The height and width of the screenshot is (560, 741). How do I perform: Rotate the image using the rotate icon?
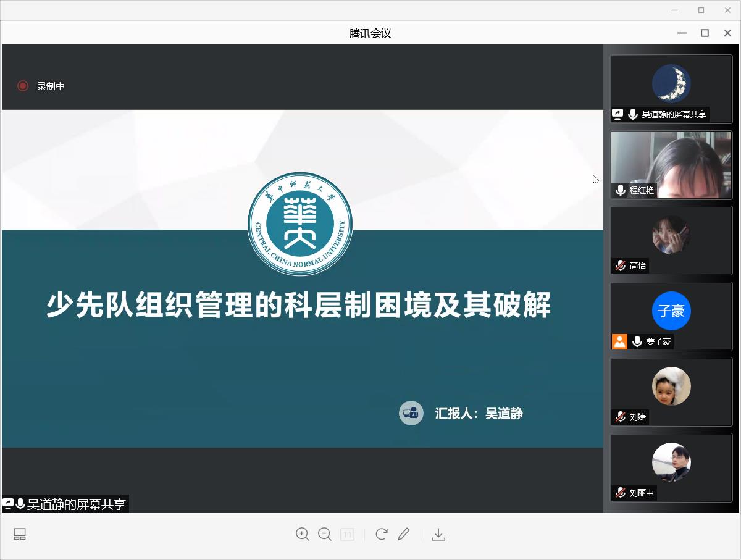pyautogui.click(x=381, y=534)
